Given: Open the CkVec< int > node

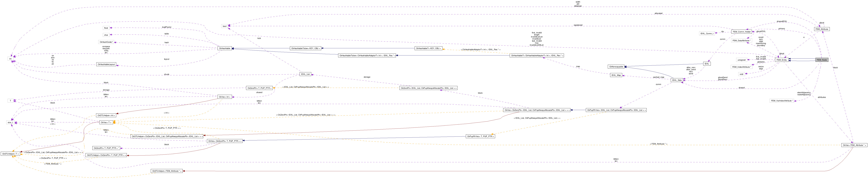Looking at the screenshot, I should 224,97.
